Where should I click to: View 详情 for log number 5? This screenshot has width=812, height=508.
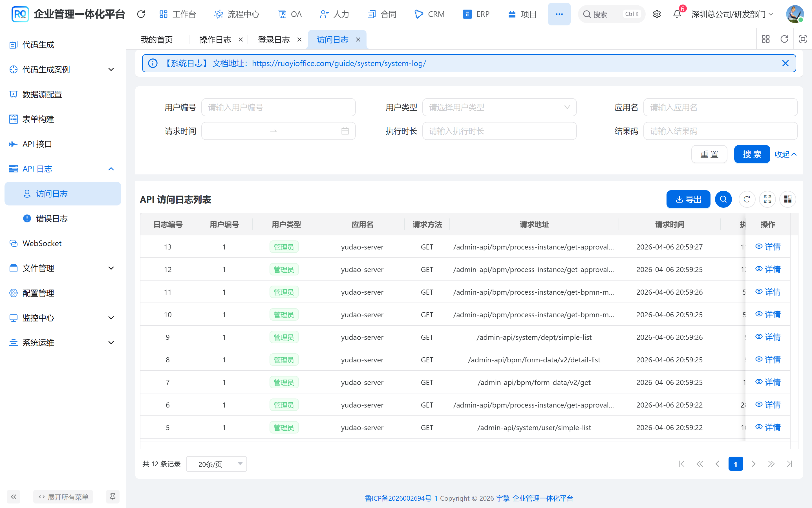click(x=768, y=427)
